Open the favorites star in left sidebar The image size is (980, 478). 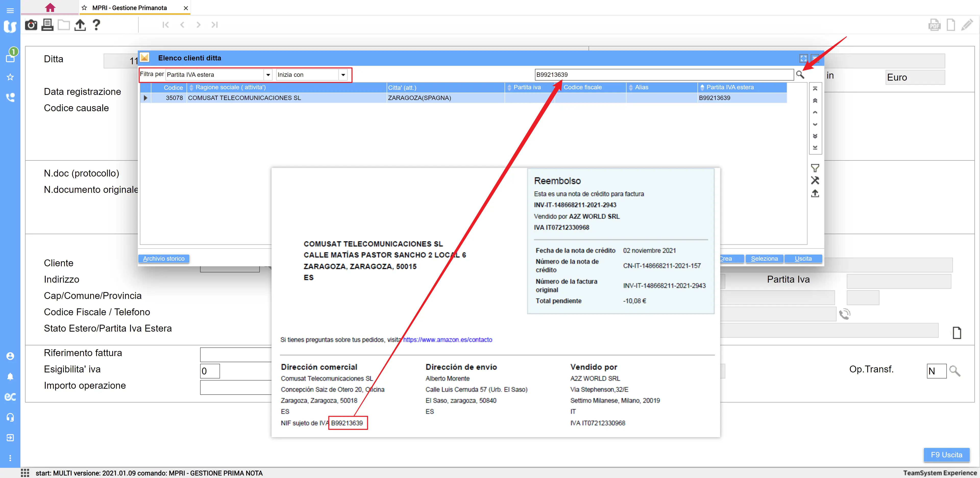click(x=10, y=77)
